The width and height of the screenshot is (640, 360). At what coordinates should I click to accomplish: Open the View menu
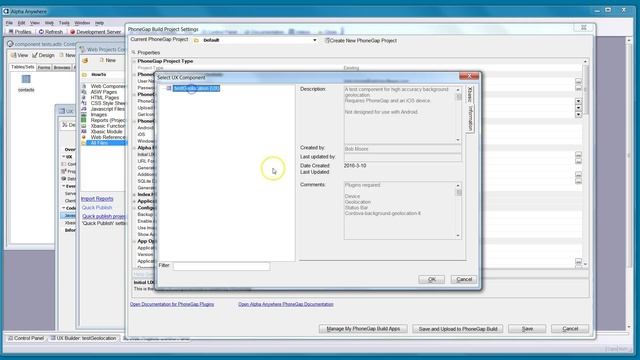35,23
